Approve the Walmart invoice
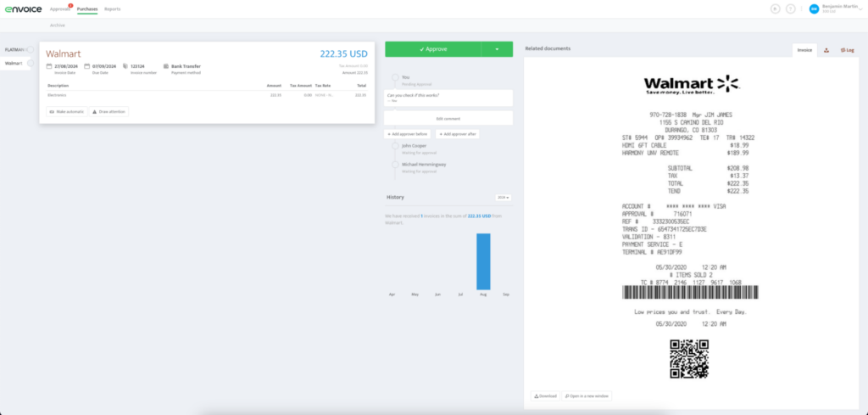 (x=433, y=48)
